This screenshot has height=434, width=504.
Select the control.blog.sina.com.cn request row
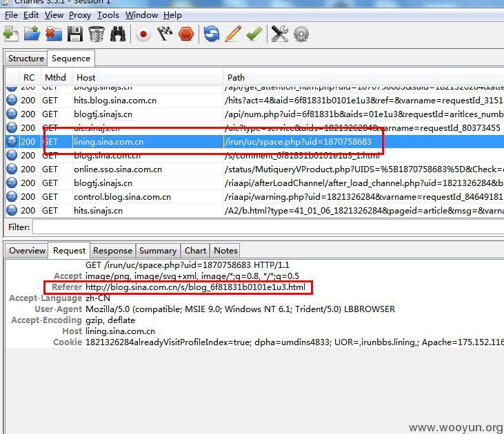pyautogui.click(x=254, y=197)
